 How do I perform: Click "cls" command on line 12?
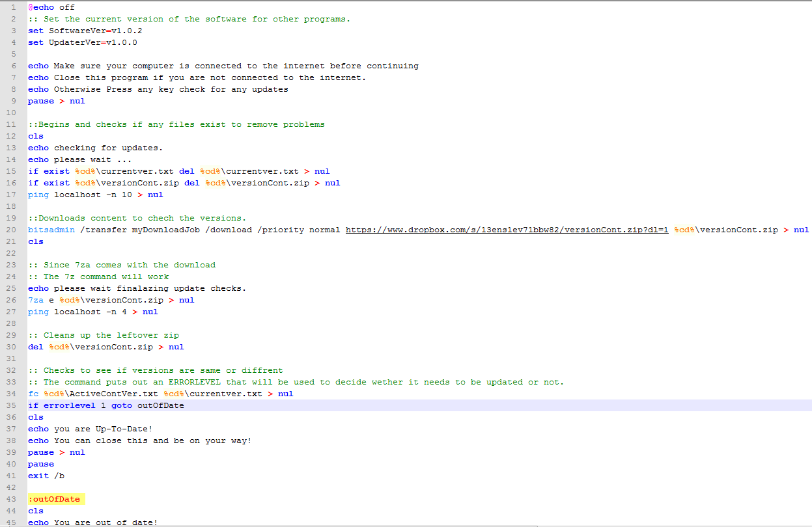[35, 135]
